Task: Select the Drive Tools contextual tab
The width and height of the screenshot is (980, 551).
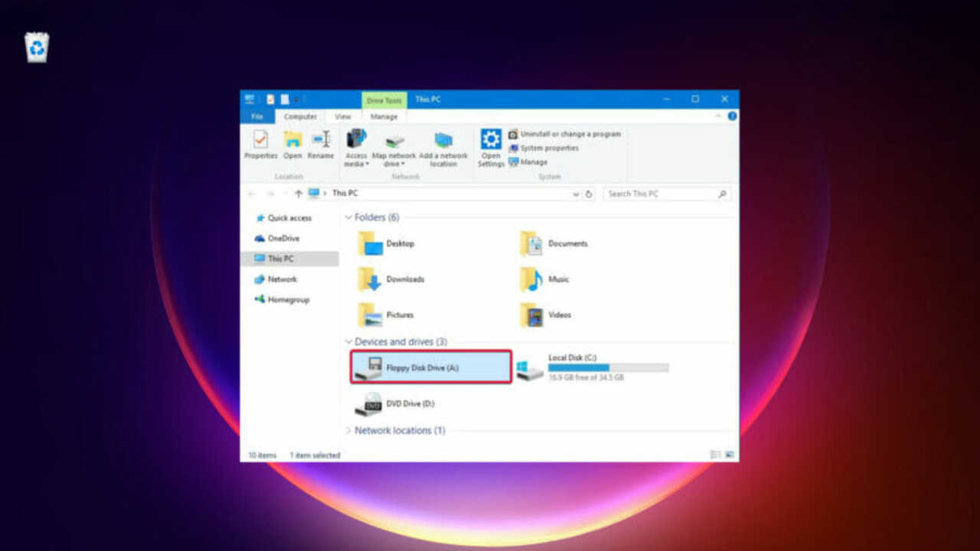Action: tap(384, 100)
